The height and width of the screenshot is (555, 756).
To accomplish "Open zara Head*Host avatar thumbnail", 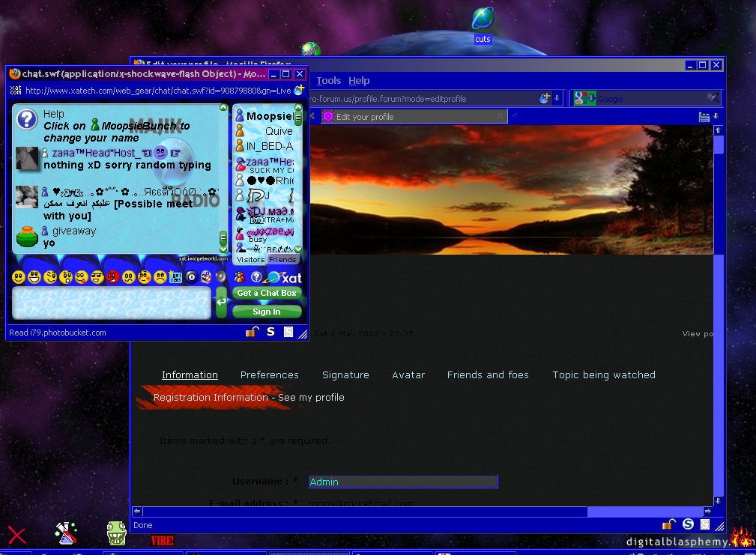I will click(x=27, y=159).
